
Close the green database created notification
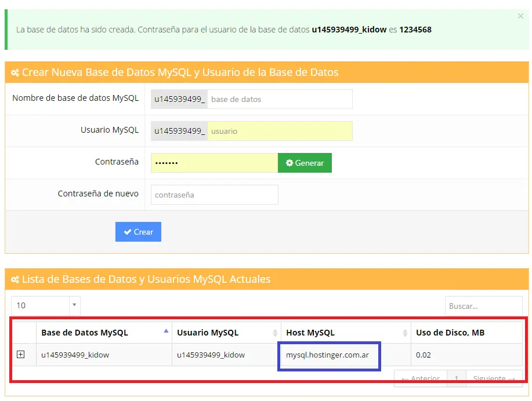coord(520,16)
